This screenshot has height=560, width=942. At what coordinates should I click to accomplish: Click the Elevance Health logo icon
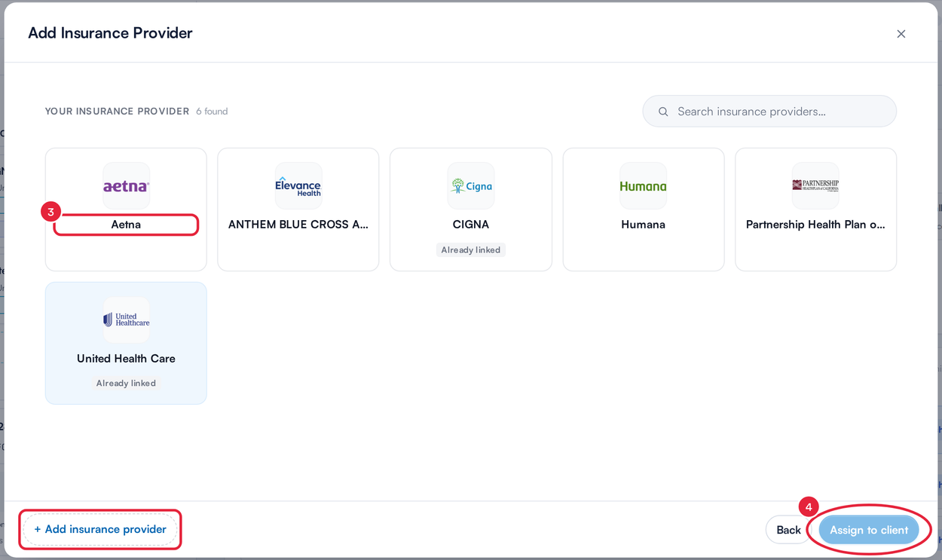coord(298,185)
